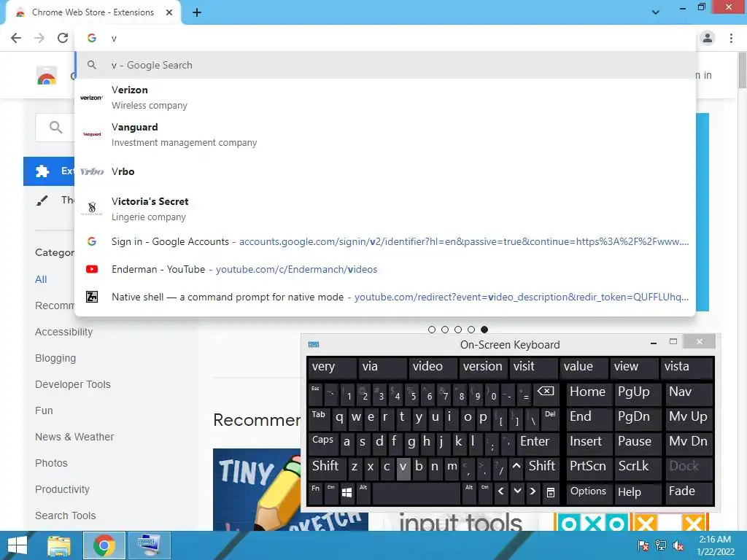Pick 'video' word prediction on keyboard
The height and width of the screenshot is (560, 747).
pos(433,367)
